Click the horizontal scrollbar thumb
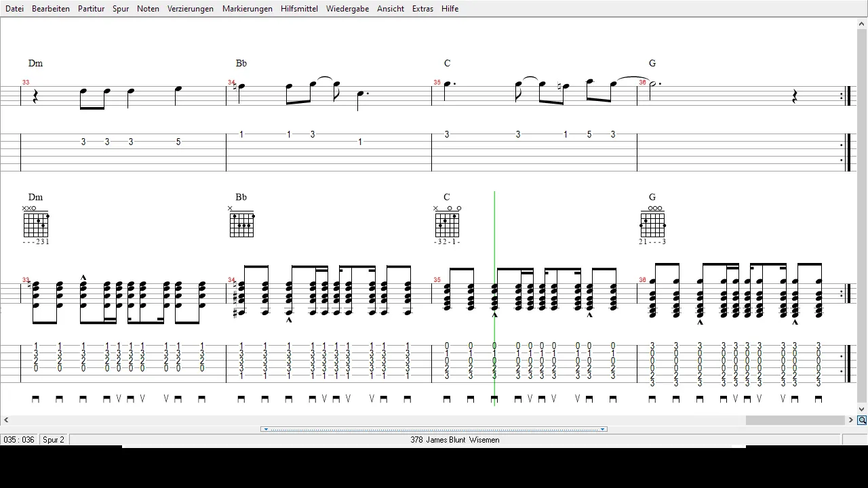 click(x=795, y=420)
